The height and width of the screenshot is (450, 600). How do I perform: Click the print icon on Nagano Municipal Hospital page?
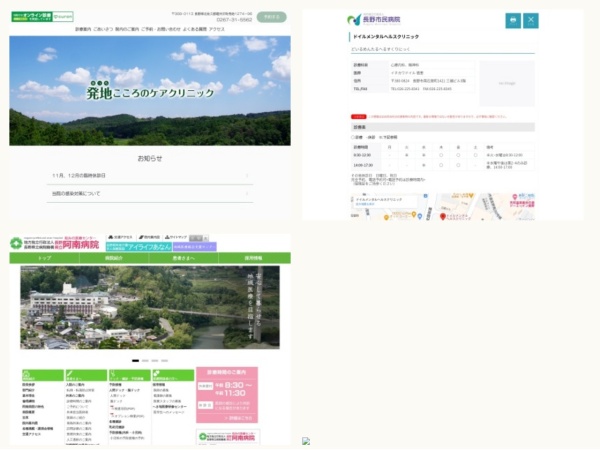[513, 20]
